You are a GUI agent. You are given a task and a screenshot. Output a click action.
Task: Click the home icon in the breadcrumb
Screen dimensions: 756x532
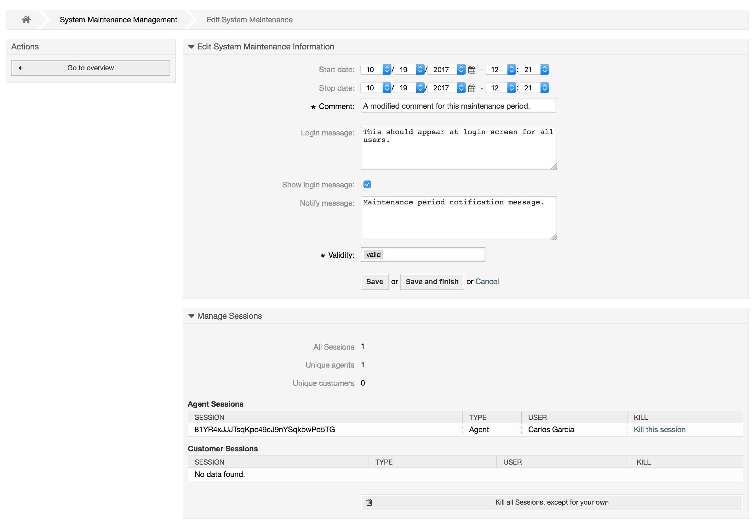tap(26, 20)
